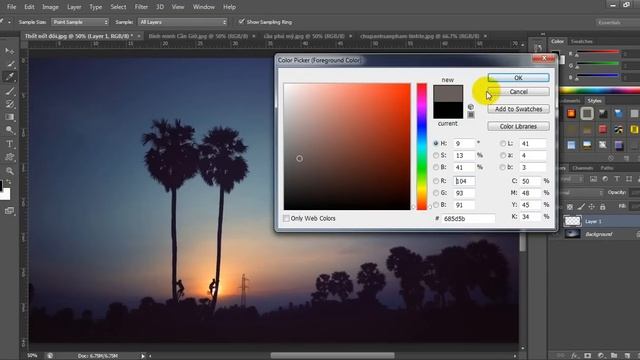This screenshot has width=640, height=360.
Task: Click the add layer mask icon
Action: [x=588, y=356]
